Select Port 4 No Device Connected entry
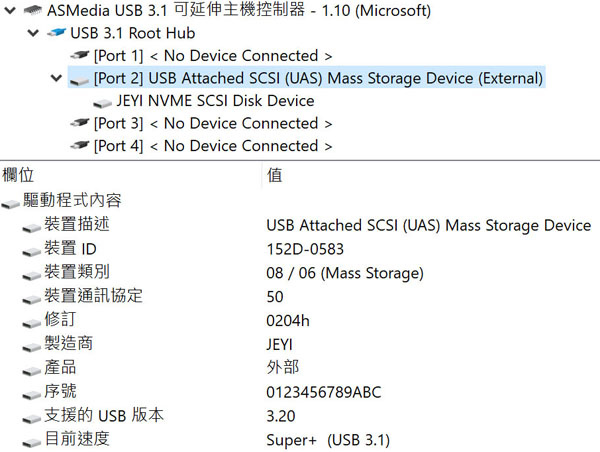Image resolution: width=600 pixels, height=452 pixels. (x=213, y=146)
